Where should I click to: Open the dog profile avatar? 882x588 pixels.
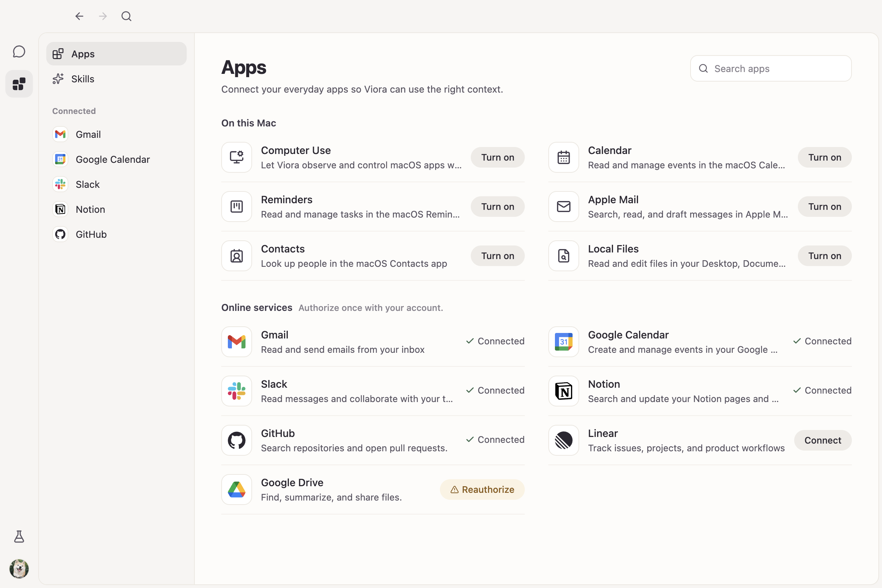[x=19, y=569]
